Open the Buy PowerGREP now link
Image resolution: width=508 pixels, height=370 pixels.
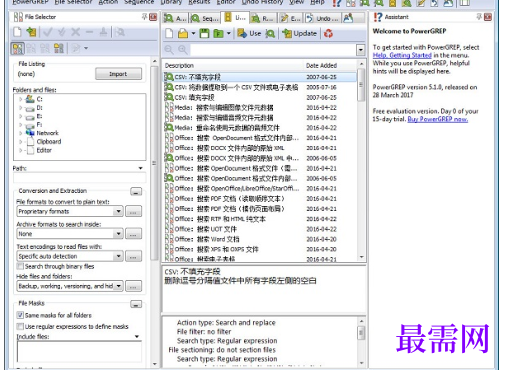point(438,119)
